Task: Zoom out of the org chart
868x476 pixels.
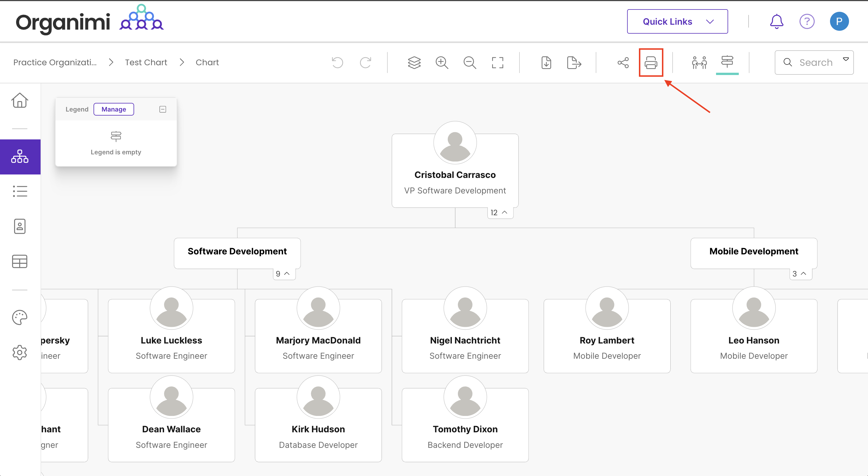Action: (469, 63)
